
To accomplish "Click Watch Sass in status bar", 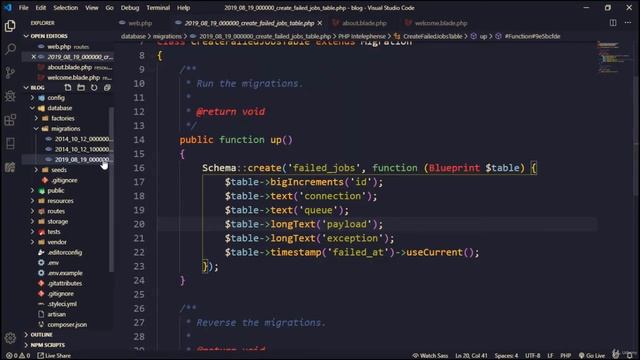I will (x=430, y=356).
